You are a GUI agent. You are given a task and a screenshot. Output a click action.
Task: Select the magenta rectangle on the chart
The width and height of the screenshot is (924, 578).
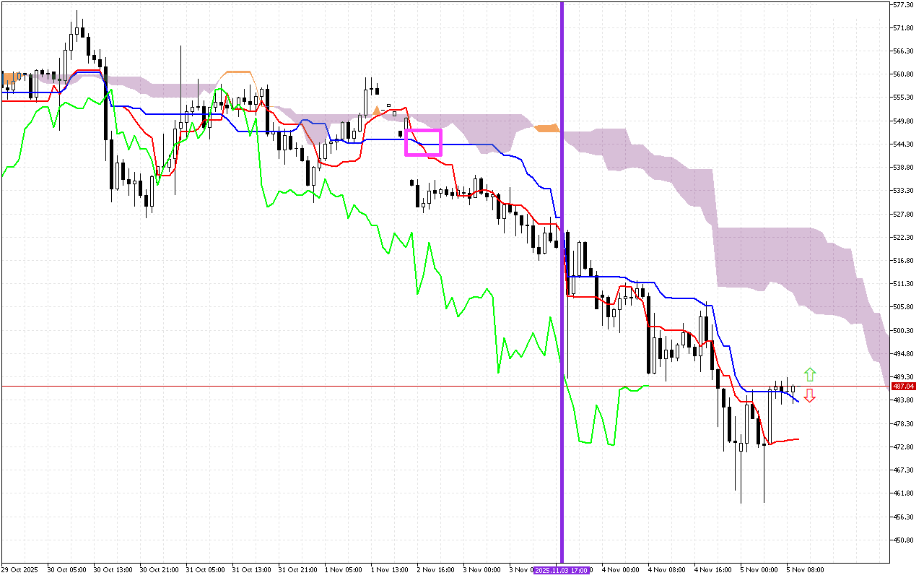[423, 142]
